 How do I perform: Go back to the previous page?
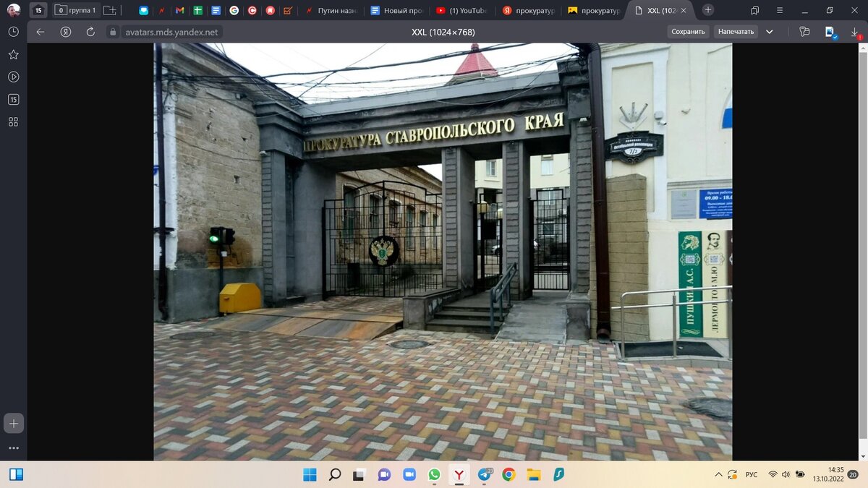click(x=41, y=32)
